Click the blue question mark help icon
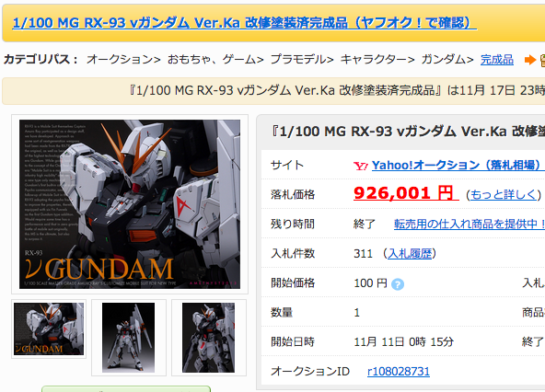Image resolution: width=545 pixels, height=392 pixels. click(398, 284)
